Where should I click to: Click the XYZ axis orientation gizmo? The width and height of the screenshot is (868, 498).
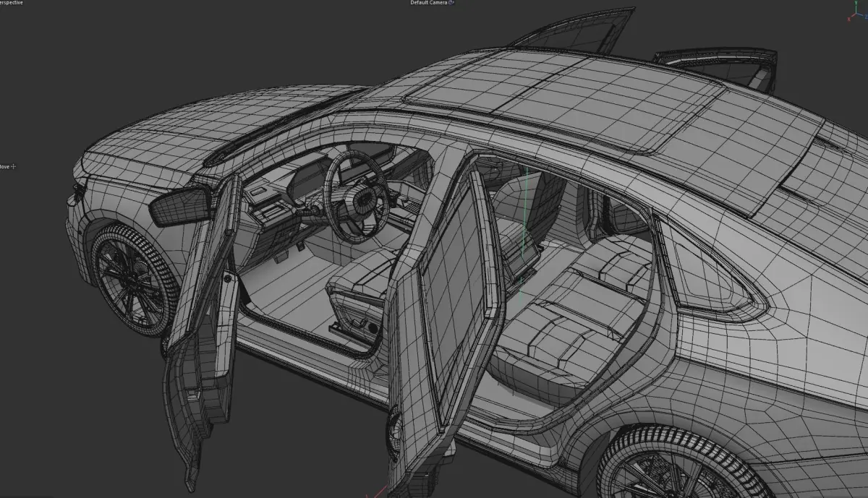857,12
